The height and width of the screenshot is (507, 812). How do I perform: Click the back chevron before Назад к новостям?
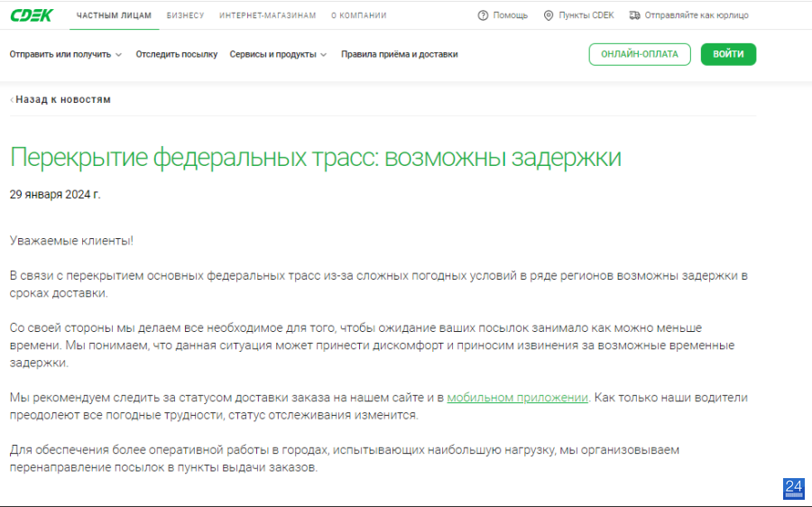tap(12, 99)
